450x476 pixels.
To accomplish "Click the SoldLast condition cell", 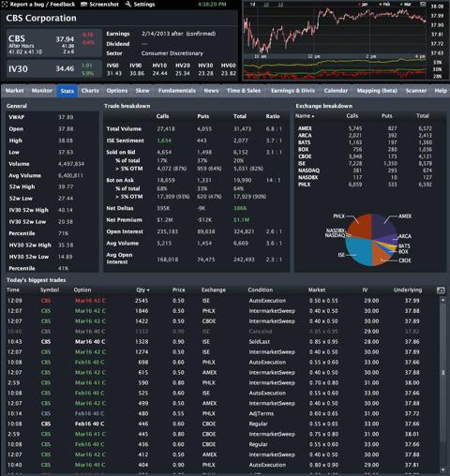I will (x=260, y=342).
